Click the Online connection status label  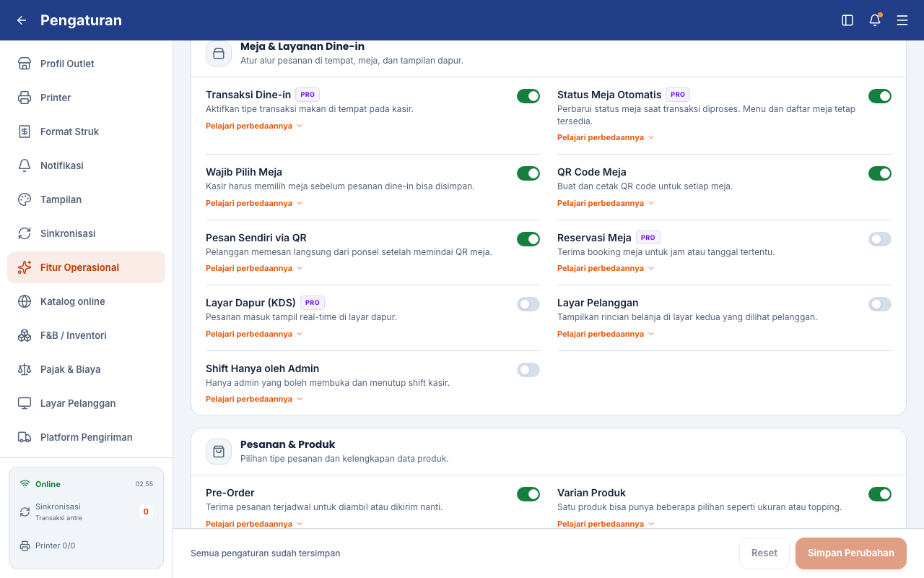click(x=48, y=484)
